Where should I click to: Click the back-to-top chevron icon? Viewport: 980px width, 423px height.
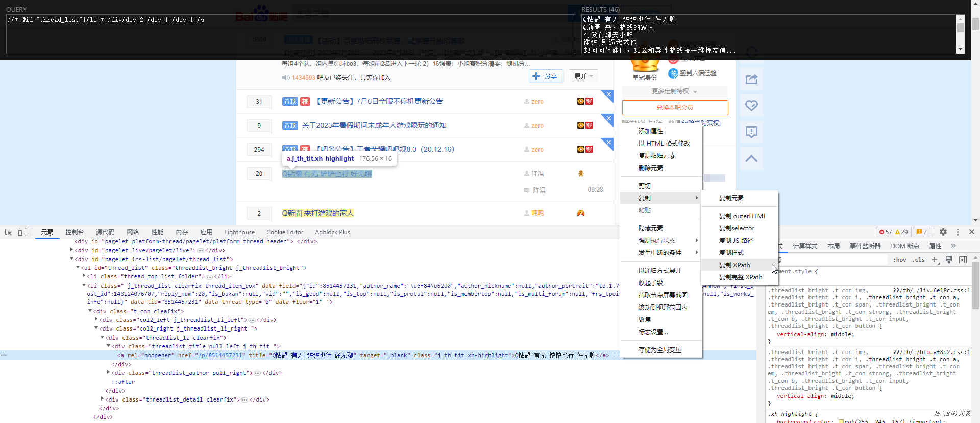(751, 159)
